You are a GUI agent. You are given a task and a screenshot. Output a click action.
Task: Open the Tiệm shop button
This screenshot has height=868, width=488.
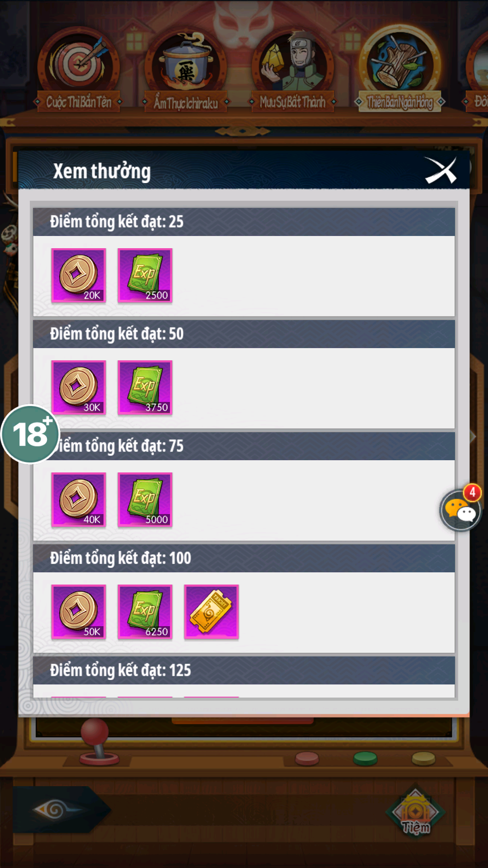[416, 811]
